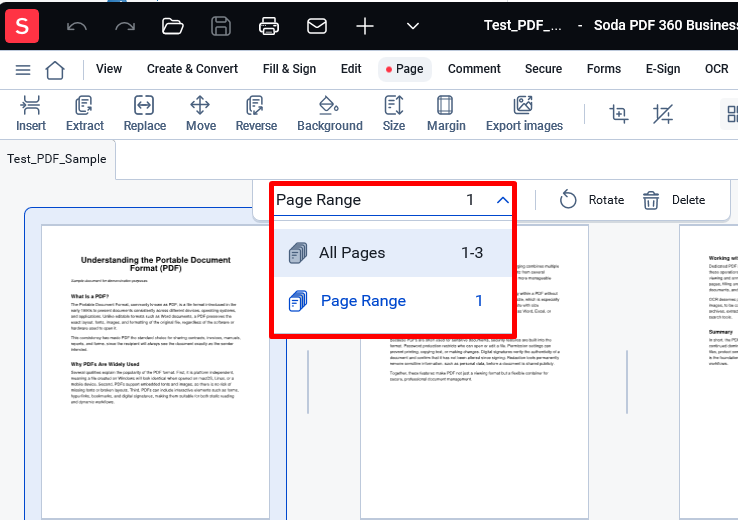Switch to the Test_PDF_Sample document tab
The width and height of the screenshot is (738, 520).
57,159
